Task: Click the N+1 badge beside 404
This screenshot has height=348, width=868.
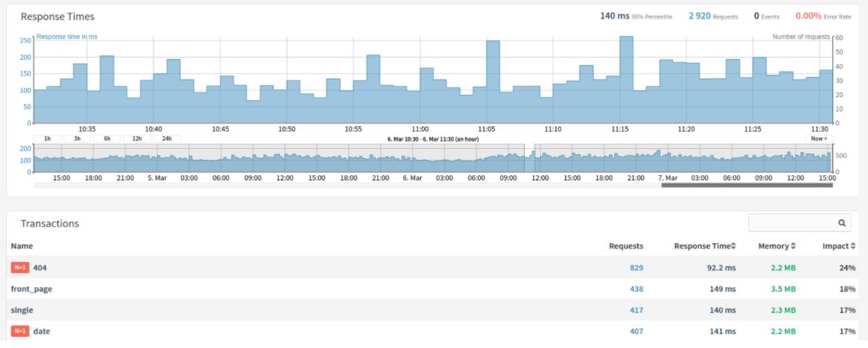Action: click(19, 267)
